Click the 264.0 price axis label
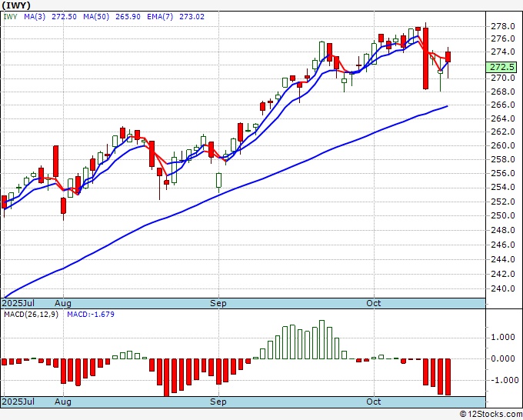This screenshot has height=420, width=523. (x=503, y=118)
